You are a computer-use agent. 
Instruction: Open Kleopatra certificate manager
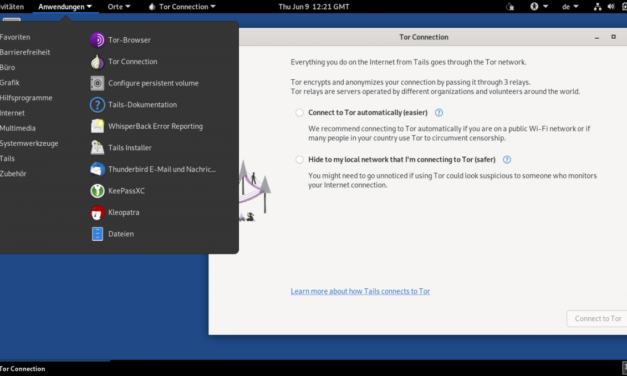point(114,212)
